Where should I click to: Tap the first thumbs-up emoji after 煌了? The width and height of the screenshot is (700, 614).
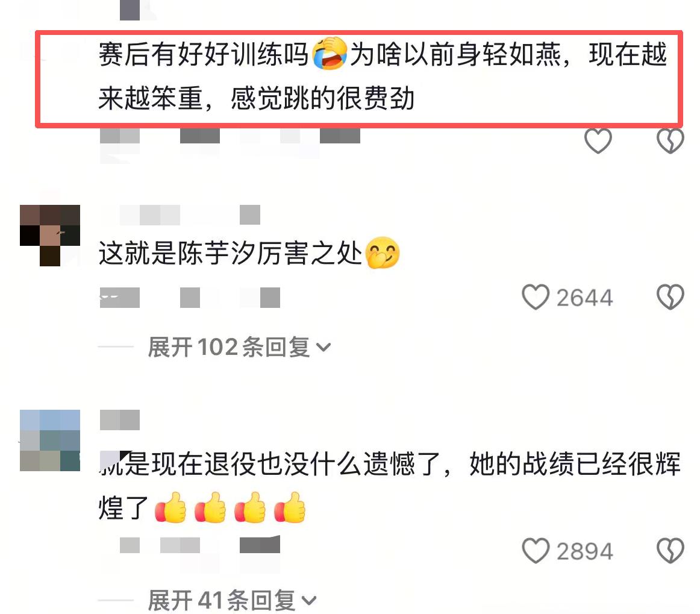pyautogui.click(x=170, y=507)
